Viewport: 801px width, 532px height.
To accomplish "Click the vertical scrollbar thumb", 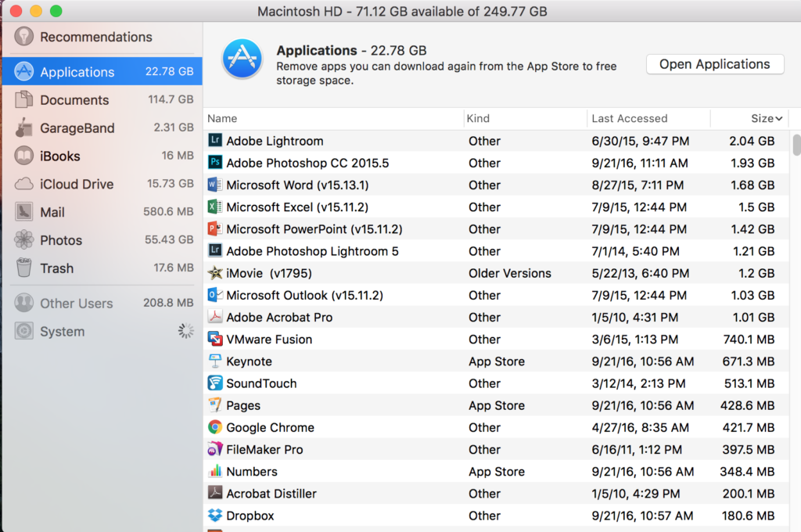I will (x=796, y=145).
